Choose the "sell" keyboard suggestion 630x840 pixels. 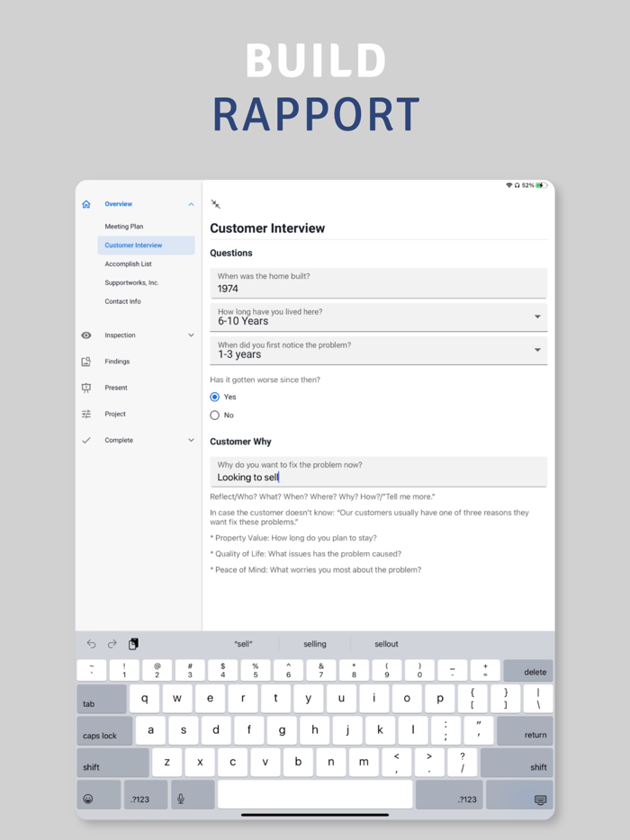pos(243,644)
